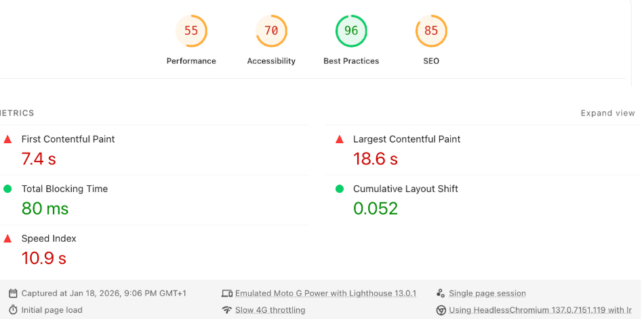This screenshot has height=319, width=644.
Task: Expand the metrics view
Action: (x=607, y=113)
